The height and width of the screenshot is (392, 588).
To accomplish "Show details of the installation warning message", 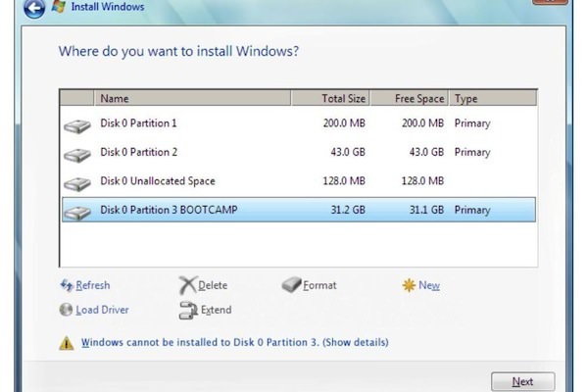I will click(x=235, y=342).
